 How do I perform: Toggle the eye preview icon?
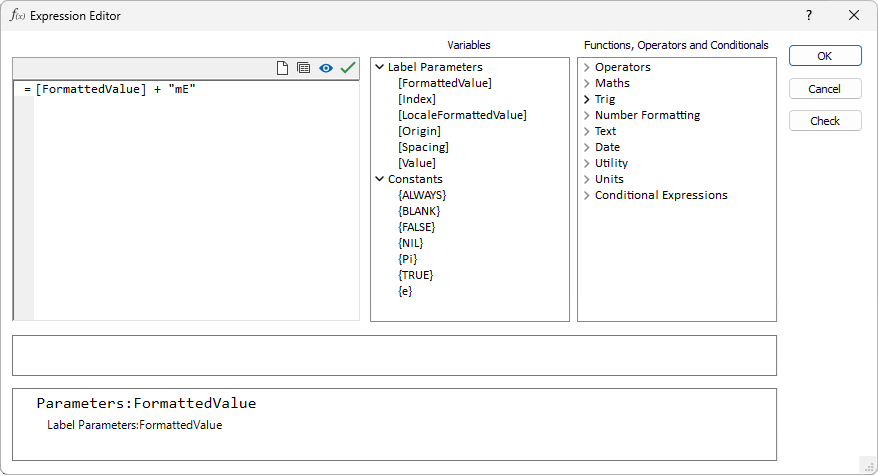[326, 68]
